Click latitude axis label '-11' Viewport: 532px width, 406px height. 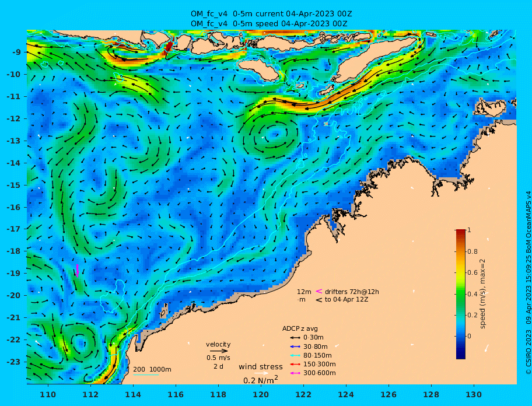coord(14,97)
